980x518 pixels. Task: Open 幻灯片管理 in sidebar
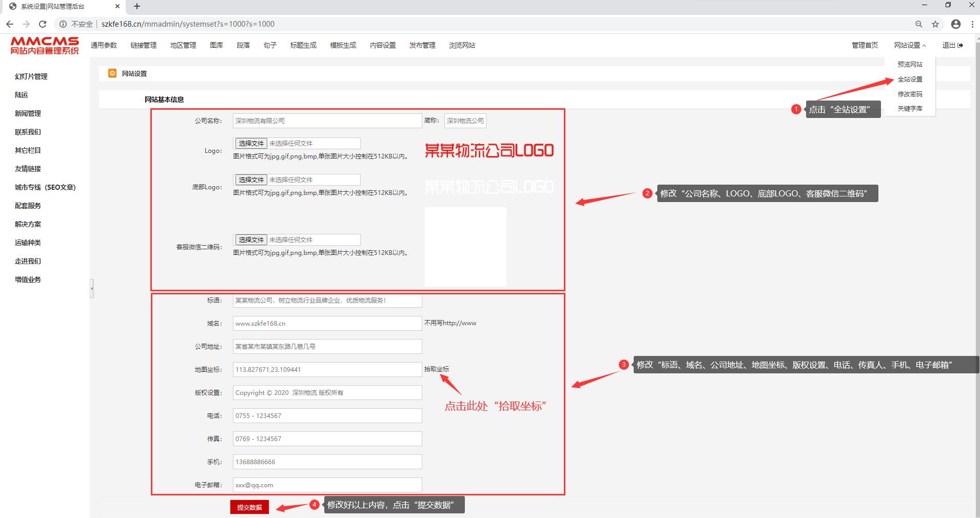point(31,76)
